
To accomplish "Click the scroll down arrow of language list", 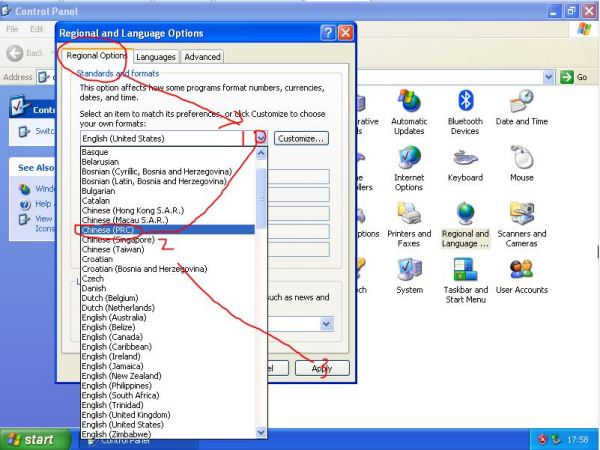I will pyautogui.click(x=261, y=432).
